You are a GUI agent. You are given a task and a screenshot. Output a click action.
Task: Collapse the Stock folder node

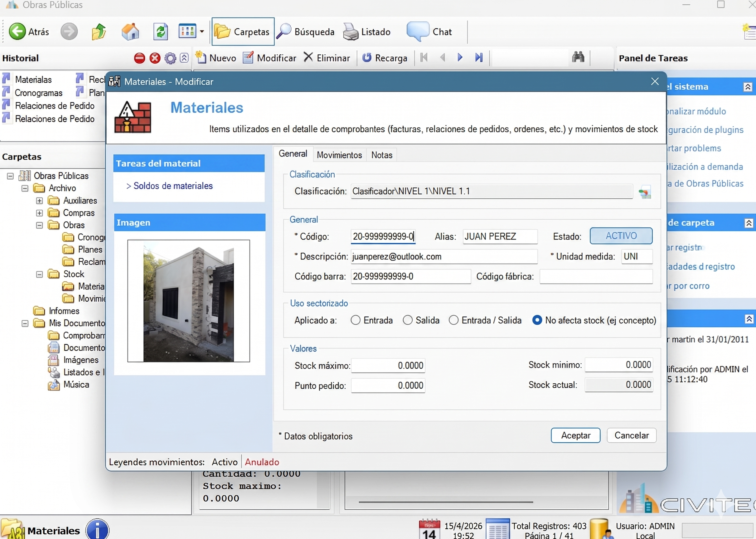[x=40, y=274]
